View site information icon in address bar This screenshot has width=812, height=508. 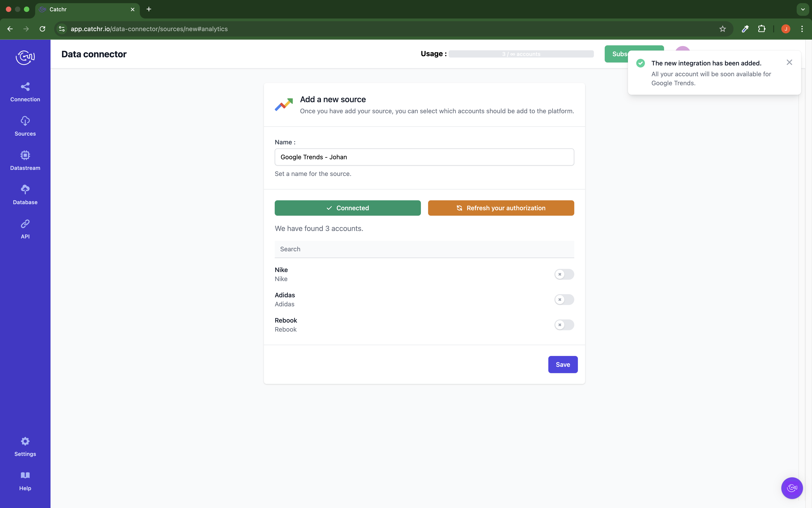pyautogui.click(x=62, y=29)
